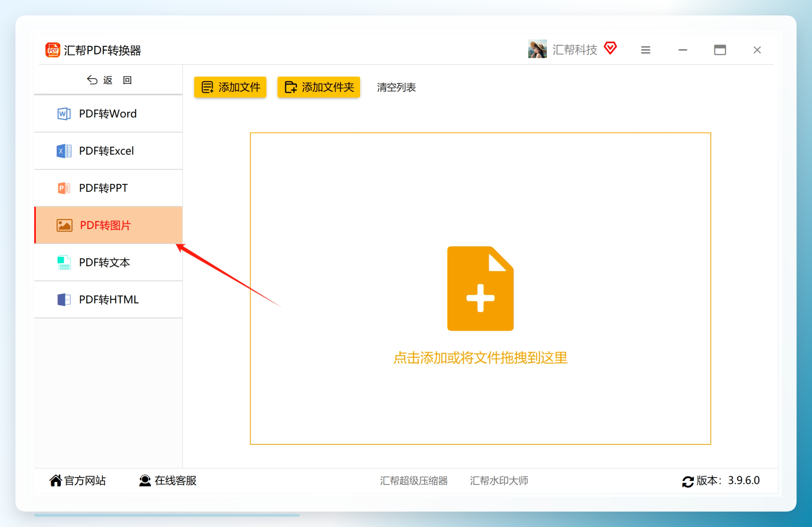Click the text 点击添加或将文件拖拽到这里
The width and height of the screenshot is (812, 527).
click(x=480, y=358)
